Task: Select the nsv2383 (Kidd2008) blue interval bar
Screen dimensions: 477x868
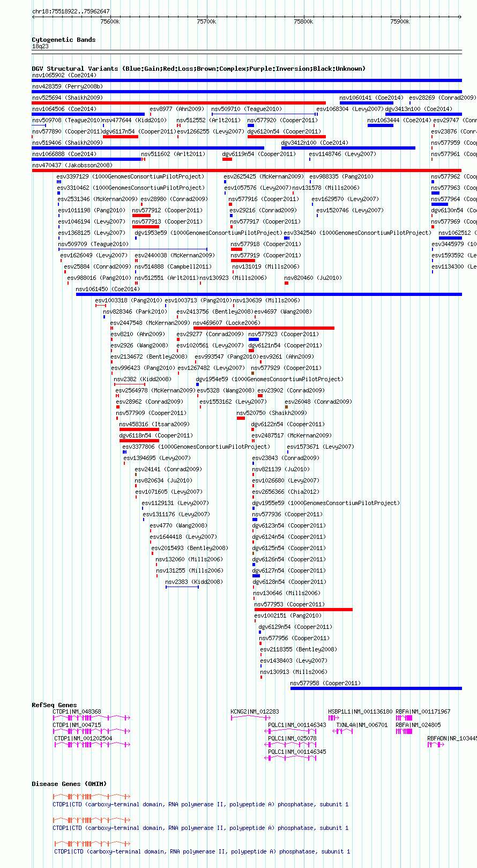Action: click(x=182, y=587)
